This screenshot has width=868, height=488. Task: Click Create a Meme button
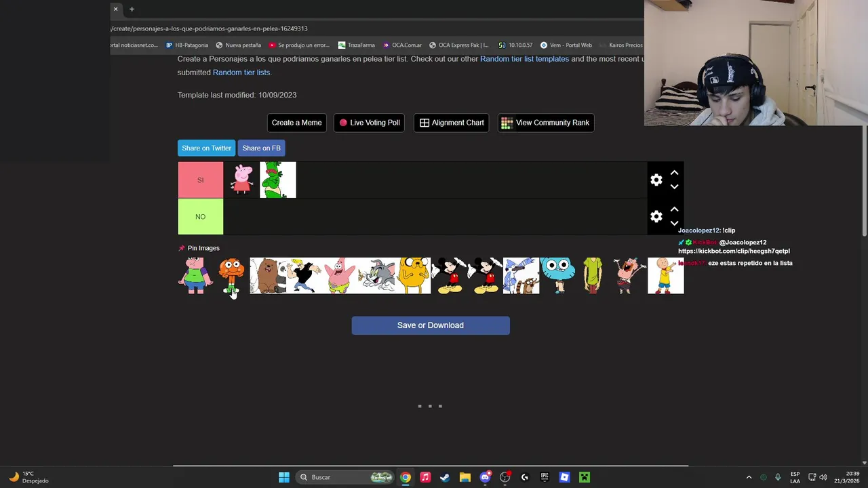(x=296, y=123)
